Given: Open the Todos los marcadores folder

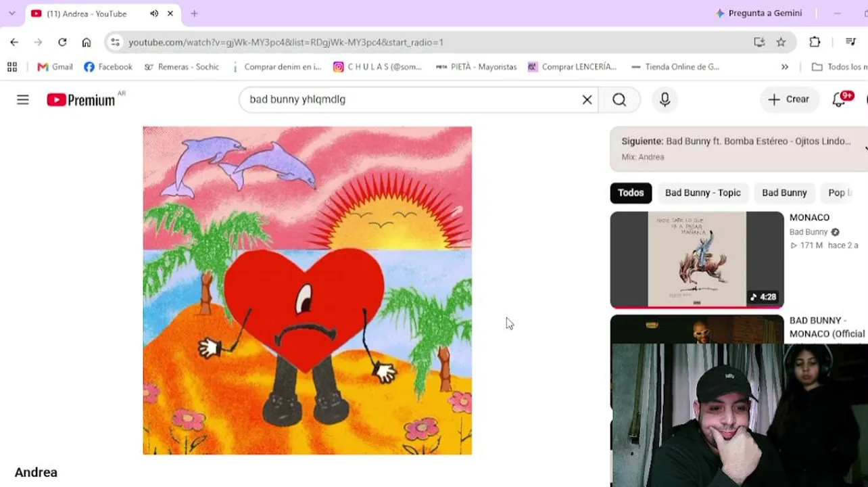Looking at the screenshot, I should 839,67.
